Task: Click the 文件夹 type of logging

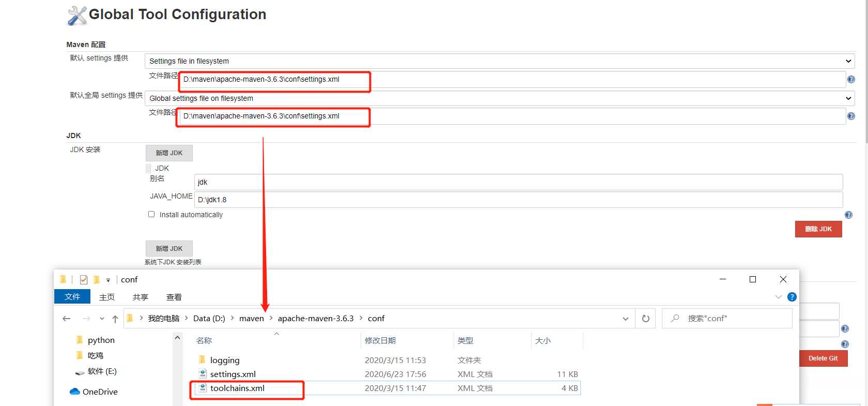Action: click(469, 360)
